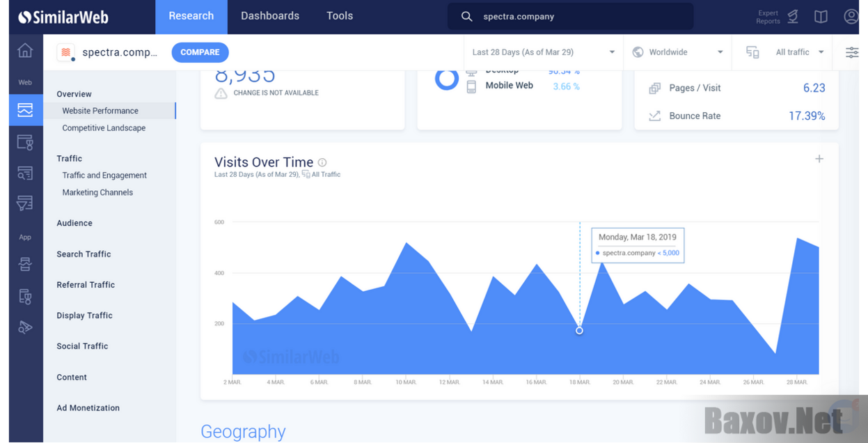868x443 pixels.
Task: Expand the Display Traffic section
Action: (x=84, y=316)
